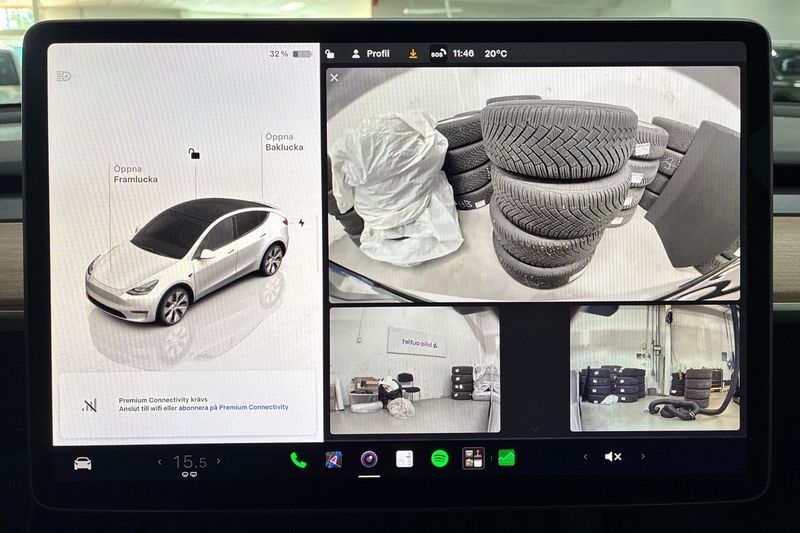Decrease volume with the left chevron
The height and width of the screenshot is (533, 800).
585,456
